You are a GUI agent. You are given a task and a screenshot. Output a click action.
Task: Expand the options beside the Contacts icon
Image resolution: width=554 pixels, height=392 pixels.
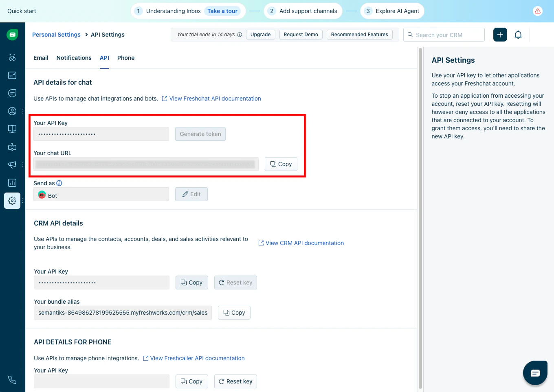pyautogui.click(x=22, y=111)
